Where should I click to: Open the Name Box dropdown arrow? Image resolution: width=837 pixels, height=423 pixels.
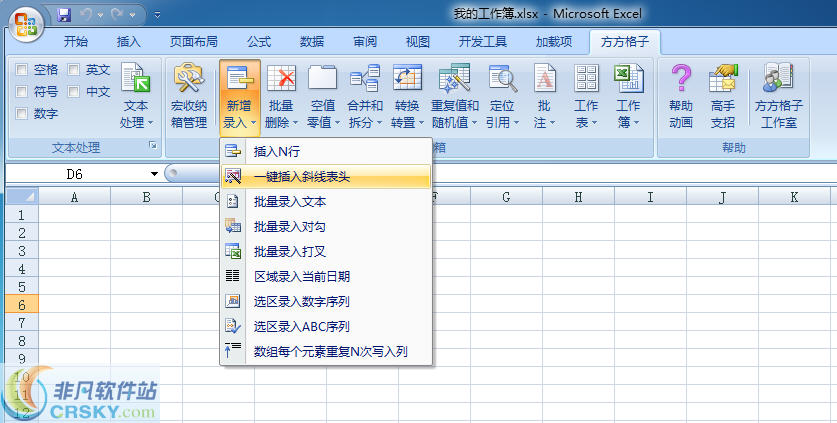point(154,174)
